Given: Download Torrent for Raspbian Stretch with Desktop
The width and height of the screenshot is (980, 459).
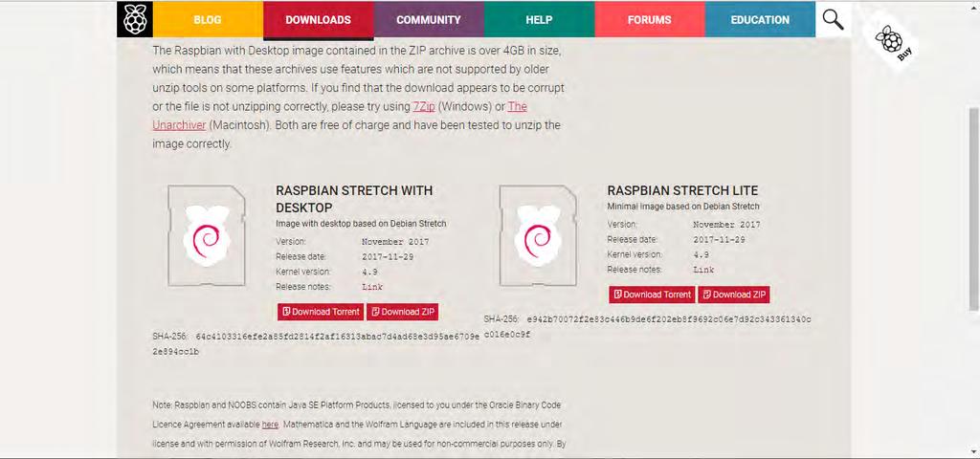Looking at the screenshot, I should [x=321, y=312].
